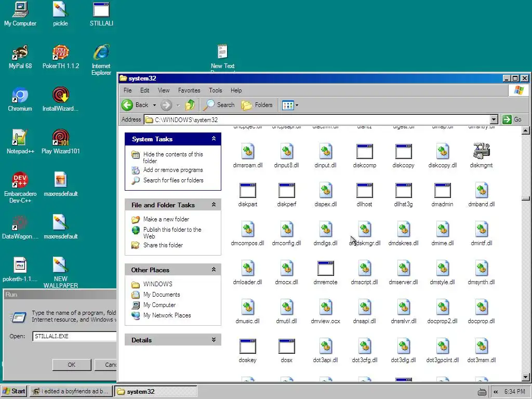Collapse the System Tasks panel

[214, 138]
